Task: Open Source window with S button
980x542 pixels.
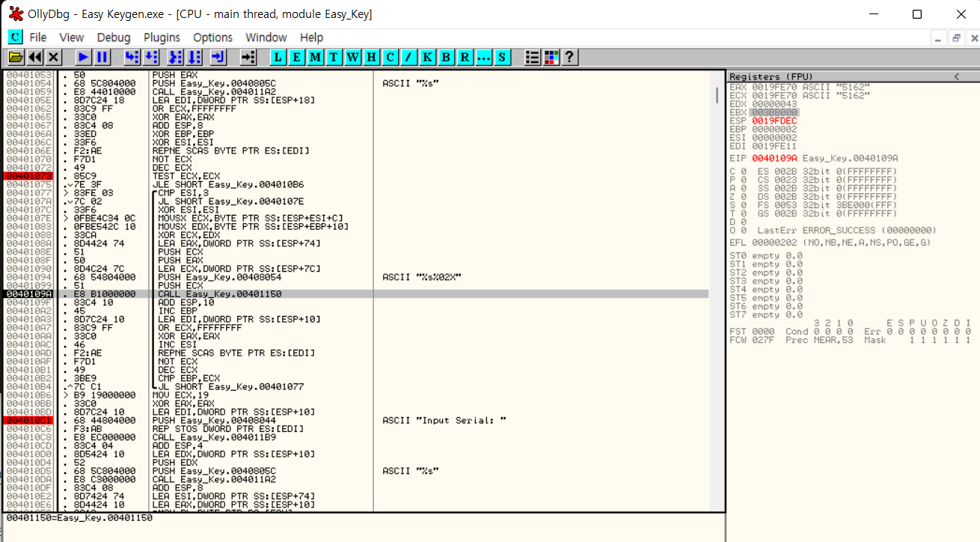Action: [502, 57]
